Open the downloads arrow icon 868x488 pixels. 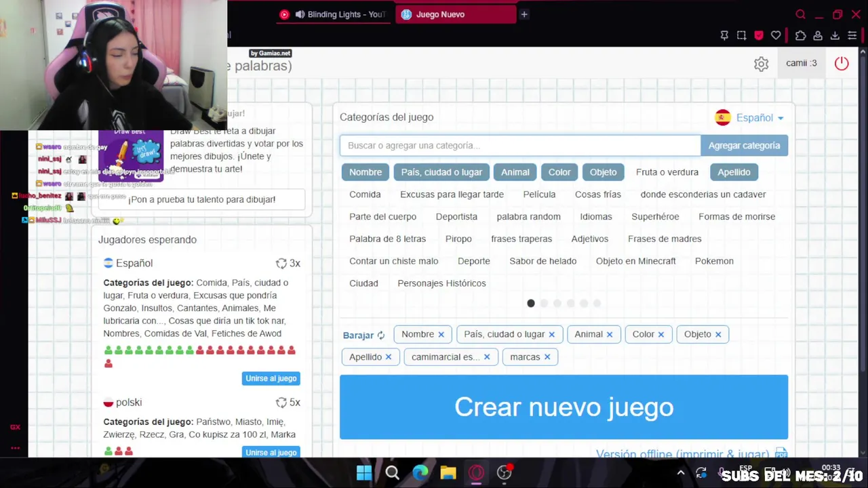click(835, 35)
